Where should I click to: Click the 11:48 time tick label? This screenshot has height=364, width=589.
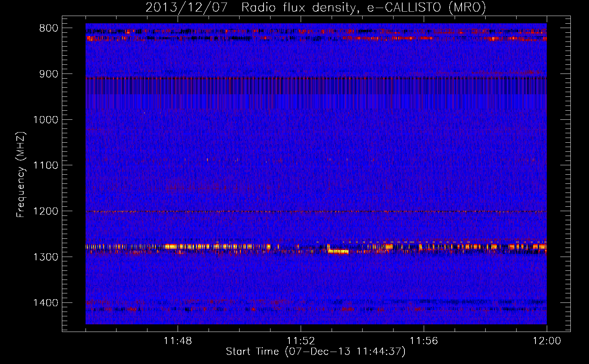click(x=178, y=341)
